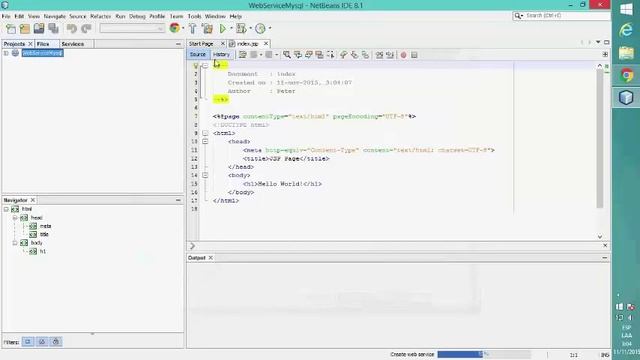This screenshot has height=360, width=640.
Task: Open the configuration combo box in toolbar
Action: click(132, 29)
